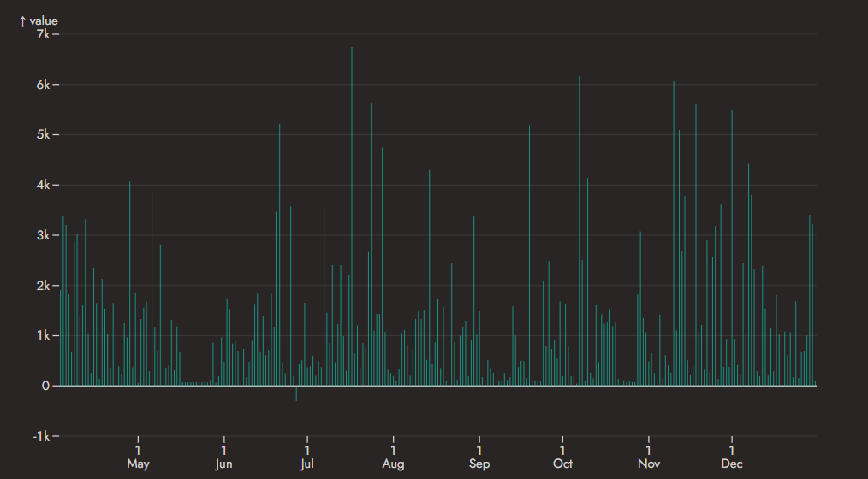Click the May month label on x-axis
The height and width of the screenshot is (479, 868).
(x=138, y=464)
